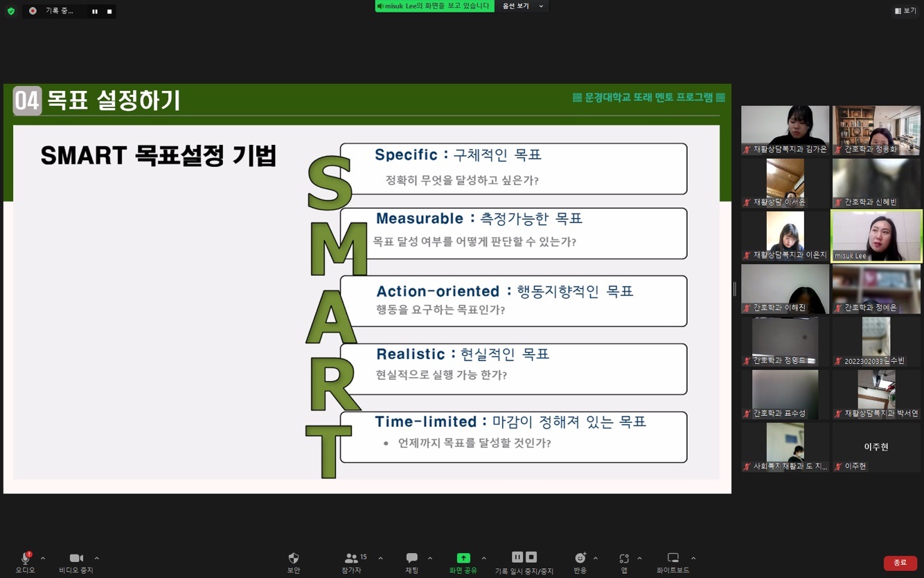Viewport: 924px width, 578px height.
Task: Click the green encryption shield icon
Action: click(x=11, y=11)
